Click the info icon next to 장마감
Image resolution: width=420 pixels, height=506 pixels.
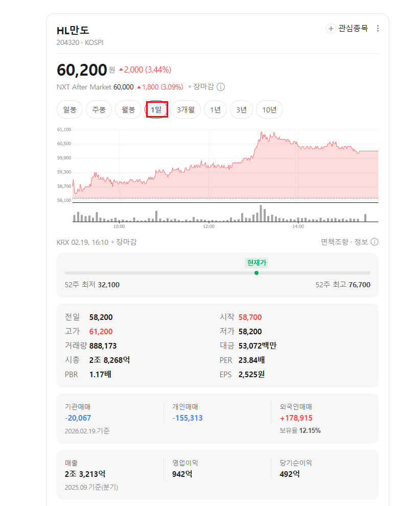221,87
